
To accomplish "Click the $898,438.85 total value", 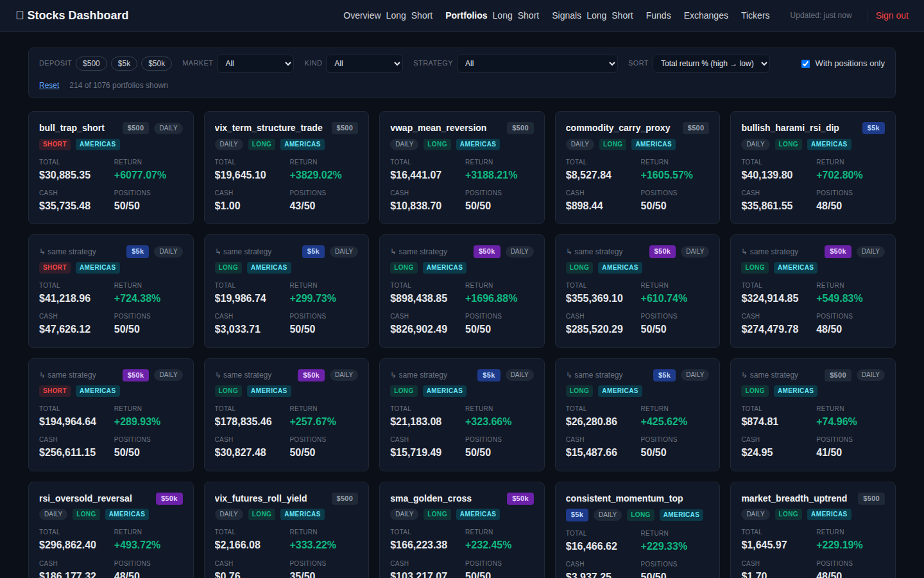I will (419, 298).
